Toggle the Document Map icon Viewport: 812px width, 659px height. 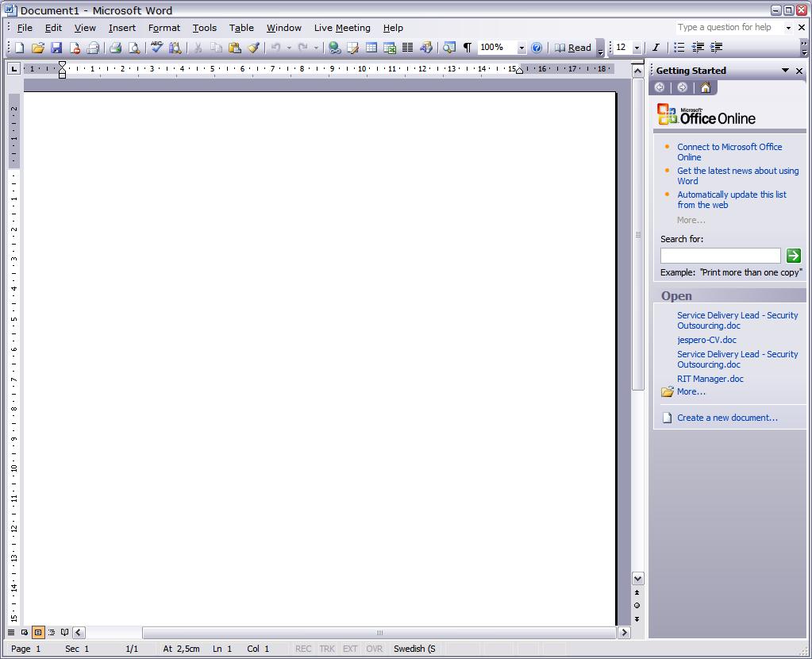click(x=449, y=48)
